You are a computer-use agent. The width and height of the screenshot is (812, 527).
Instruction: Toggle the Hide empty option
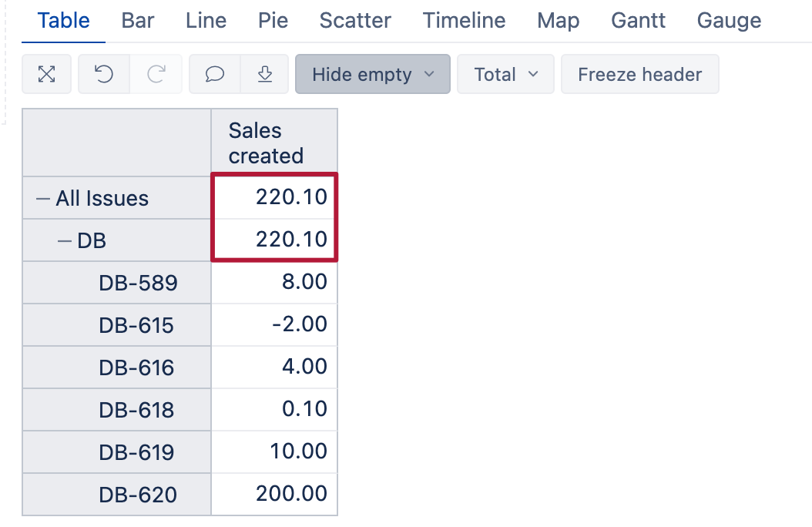click(372, 74)
